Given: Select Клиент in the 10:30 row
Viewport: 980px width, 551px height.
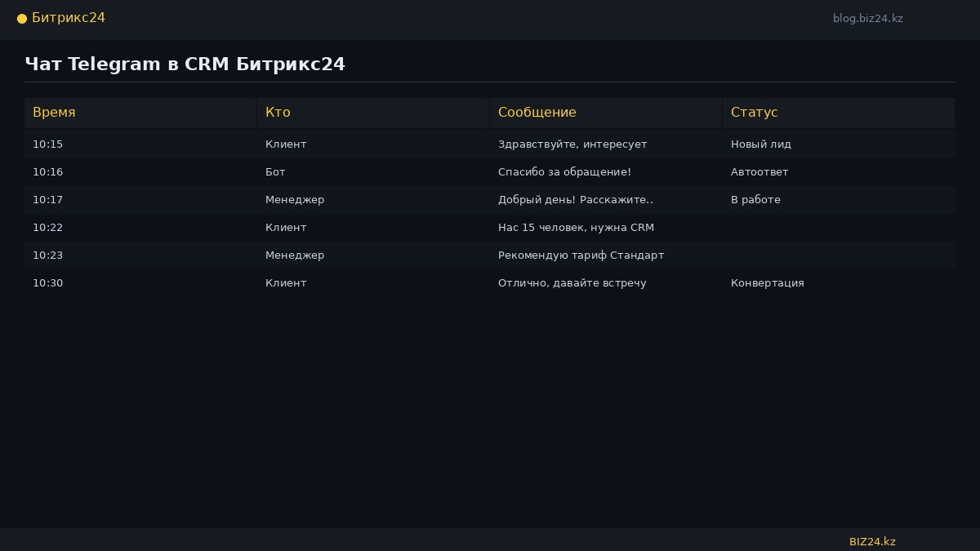Looking at the screenshot, I should 286,283.
